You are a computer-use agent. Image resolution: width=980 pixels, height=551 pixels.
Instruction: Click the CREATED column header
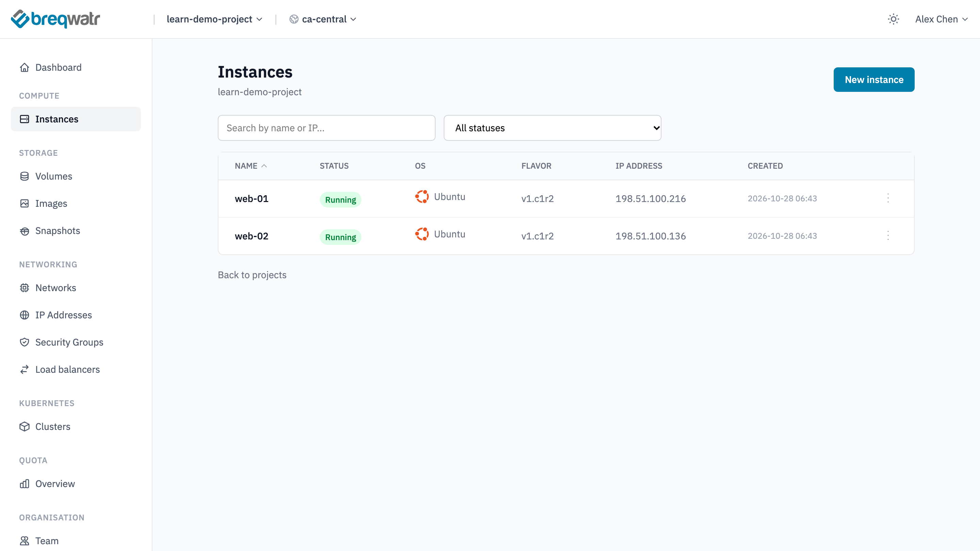765,166
